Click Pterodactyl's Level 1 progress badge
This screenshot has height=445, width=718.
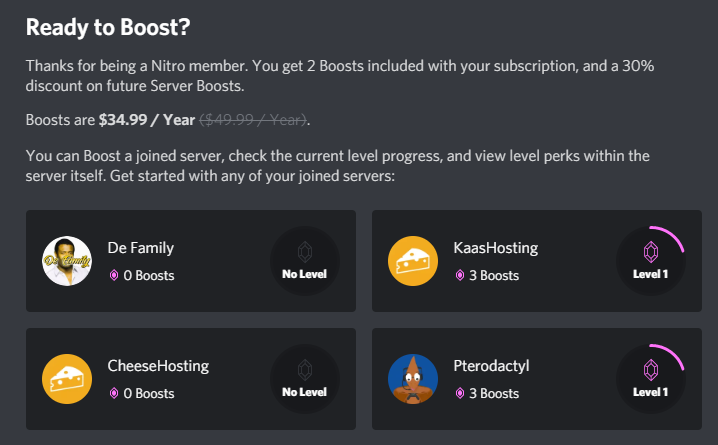click(651, 380)
